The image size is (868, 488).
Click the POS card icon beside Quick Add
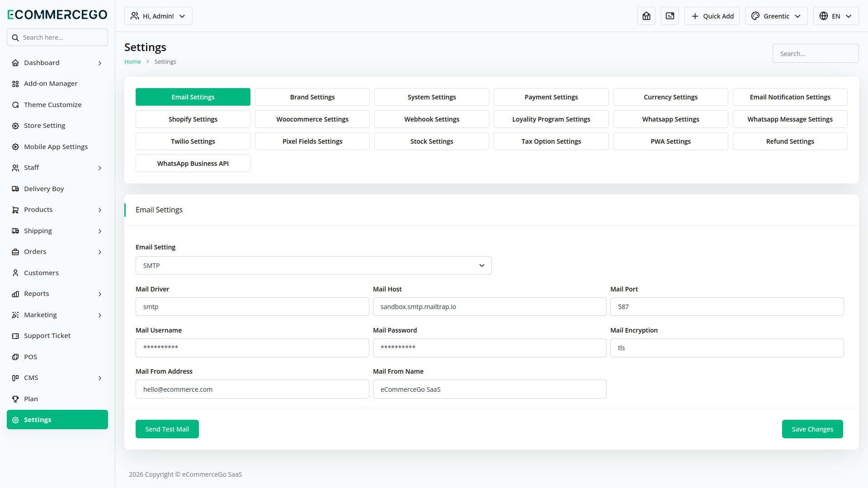point(670,16)
